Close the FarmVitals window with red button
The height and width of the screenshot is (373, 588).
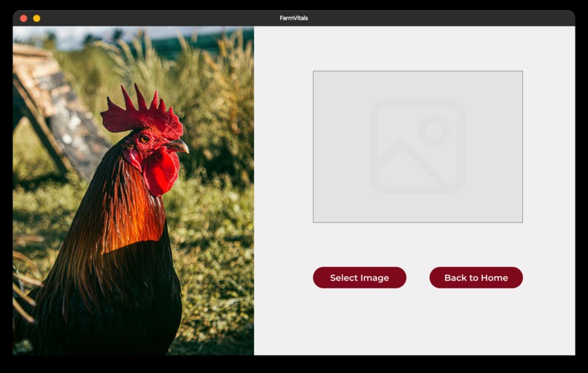23,18
